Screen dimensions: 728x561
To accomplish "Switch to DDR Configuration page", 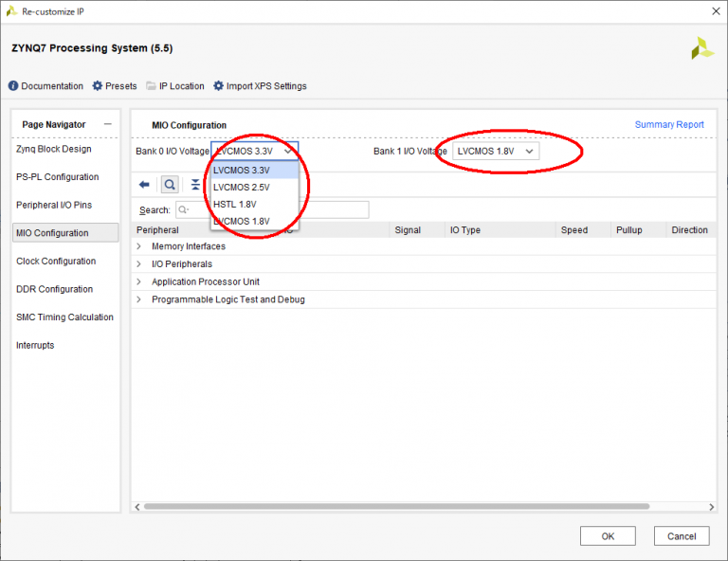I will 54,289.
